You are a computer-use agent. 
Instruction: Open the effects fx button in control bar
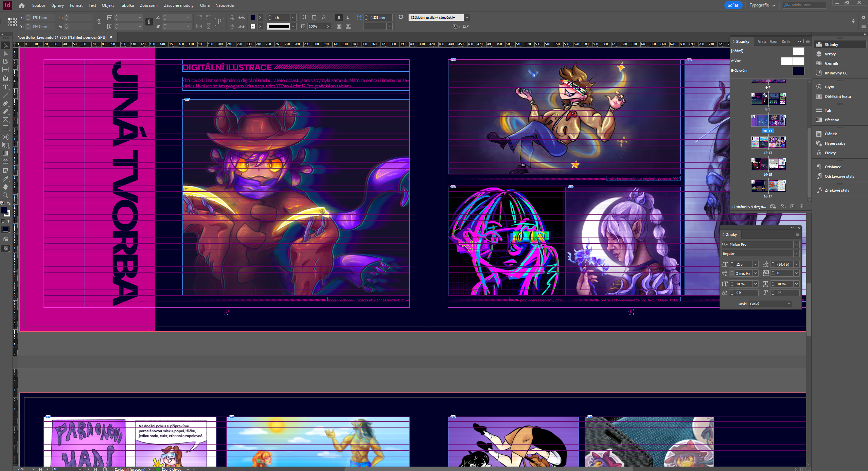tap(324, 17)
